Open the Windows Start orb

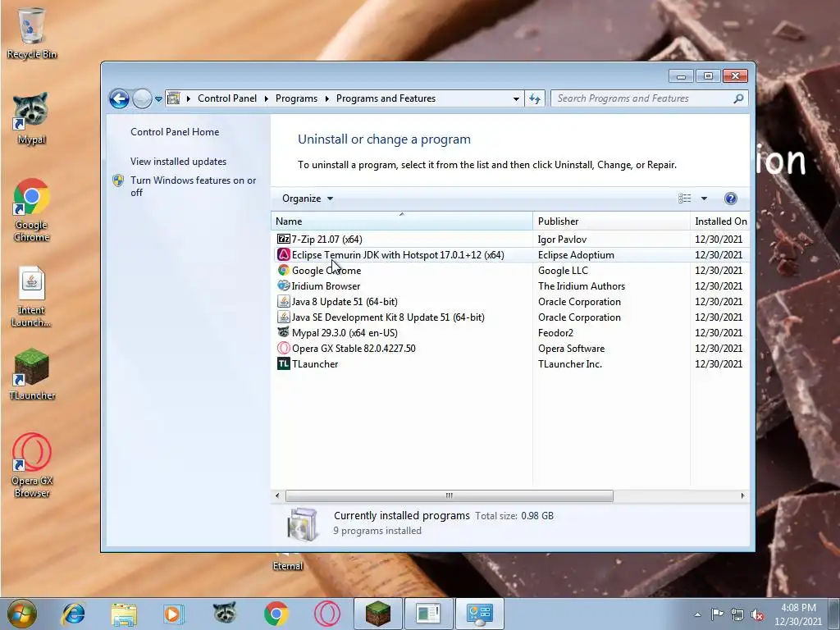pyautogui.click(x=22, y=614)
